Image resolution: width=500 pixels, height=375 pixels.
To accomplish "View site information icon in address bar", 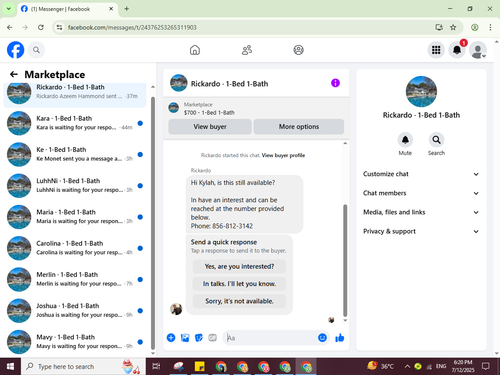I will [59, 27].
